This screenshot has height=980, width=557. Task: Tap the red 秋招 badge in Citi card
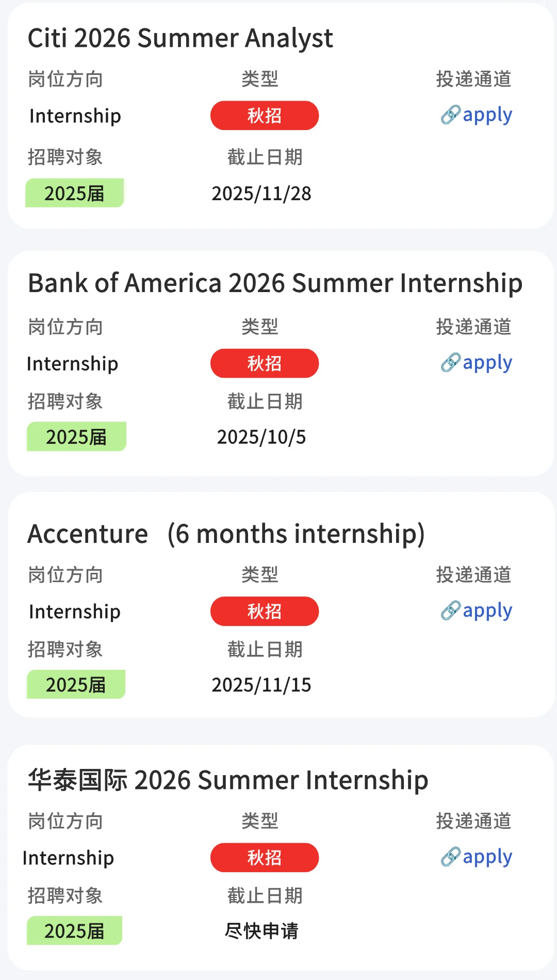pyautogui.click(x=264, y=116)
